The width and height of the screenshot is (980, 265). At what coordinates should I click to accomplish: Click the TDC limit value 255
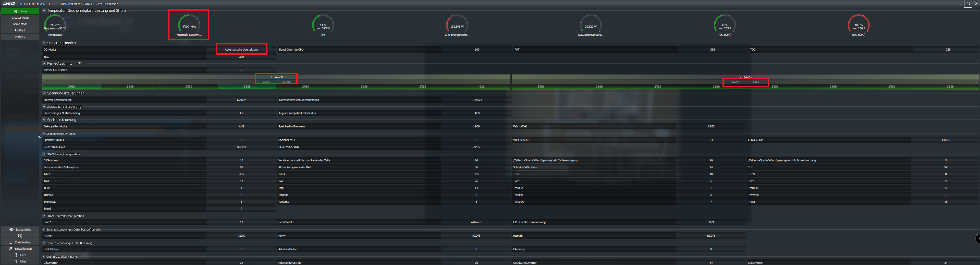(x=948, y=50)
